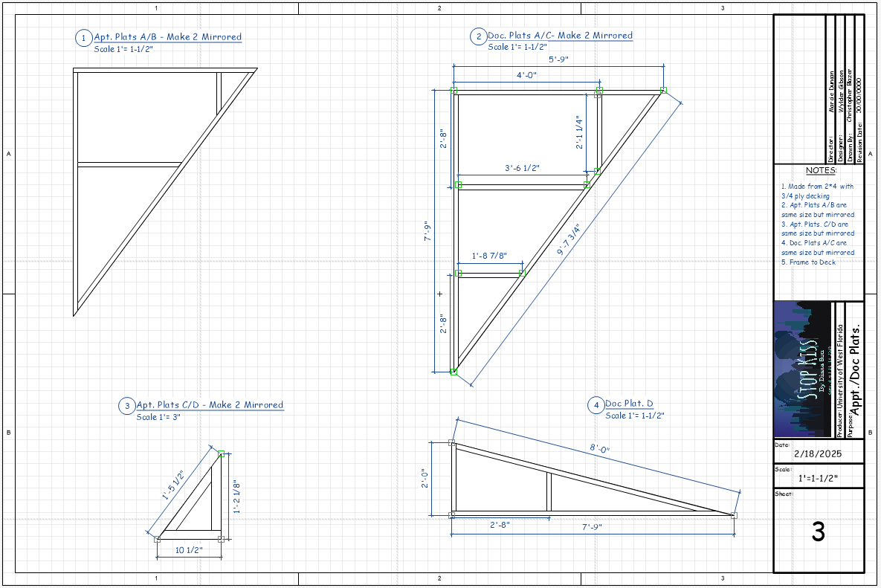
Task: Click the snap marker at Apt. Plats C/D apex
Action: click(x=221, y=453)
